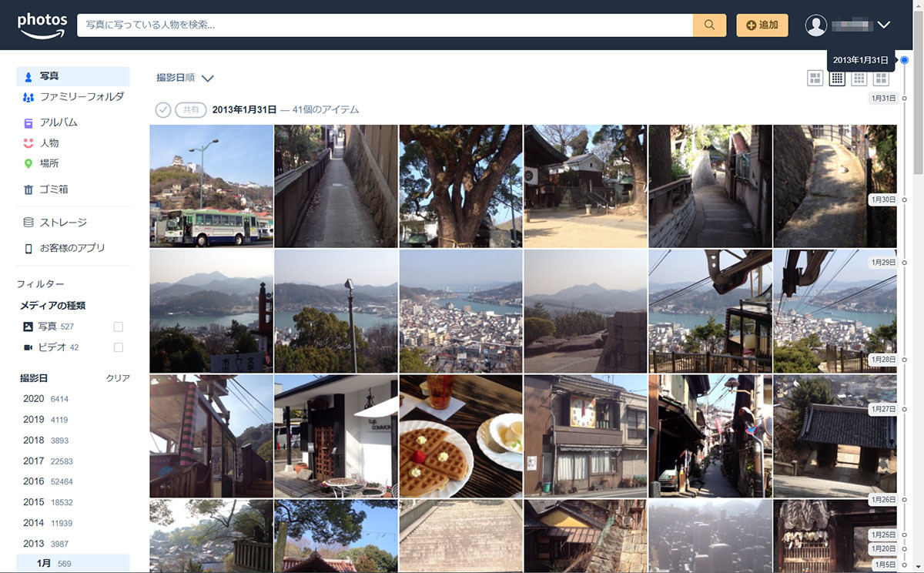Open the old house with clock photo
Viewport: 924px width, 573px height.
tap(585, 436)
